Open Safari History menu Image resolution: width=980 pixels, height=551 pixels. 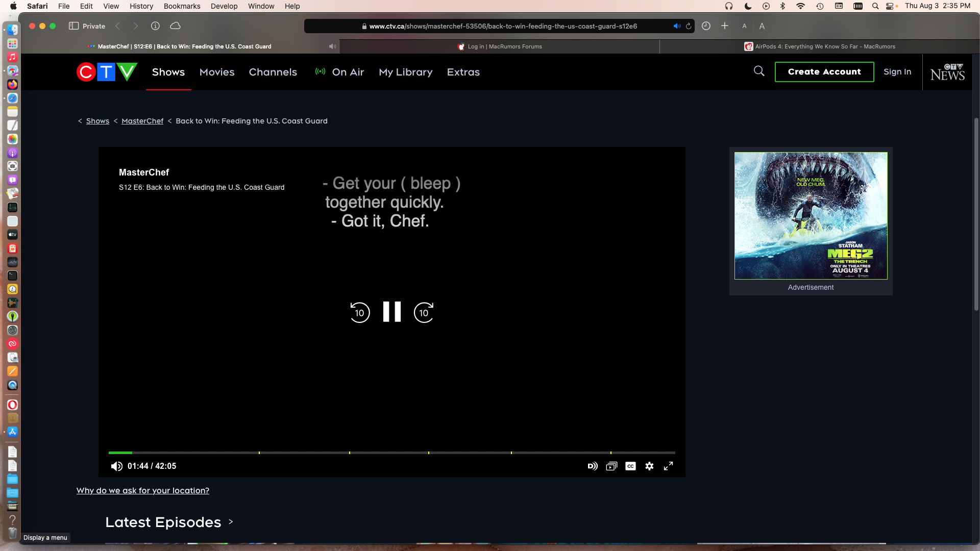[141, 6]
